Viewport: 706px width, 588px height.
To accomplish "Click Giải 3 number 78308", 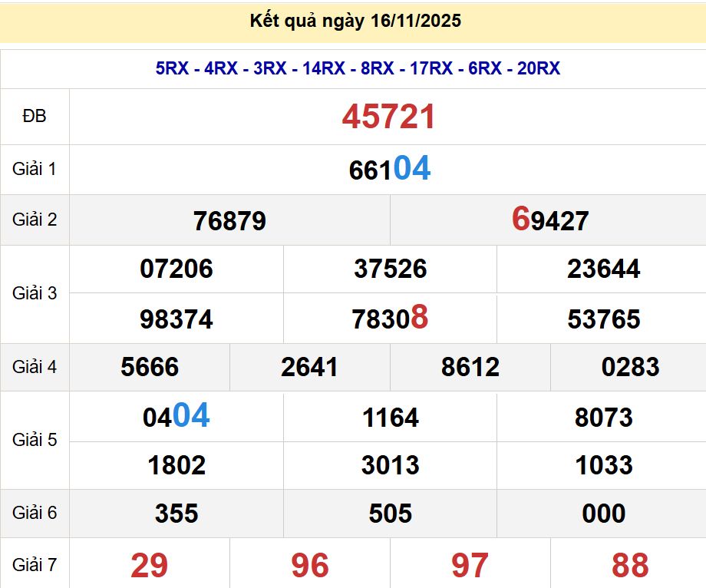I will point(390,319).
